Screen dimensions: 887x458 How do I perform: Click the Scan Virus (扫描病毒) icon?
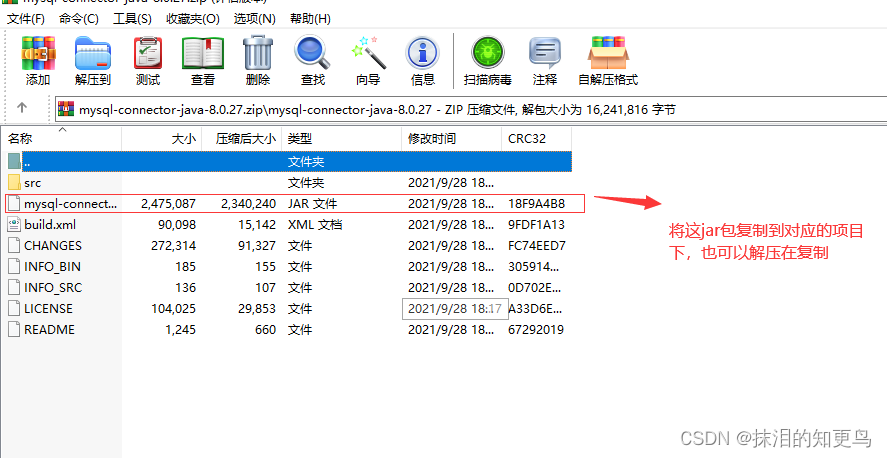pos(488,53)
